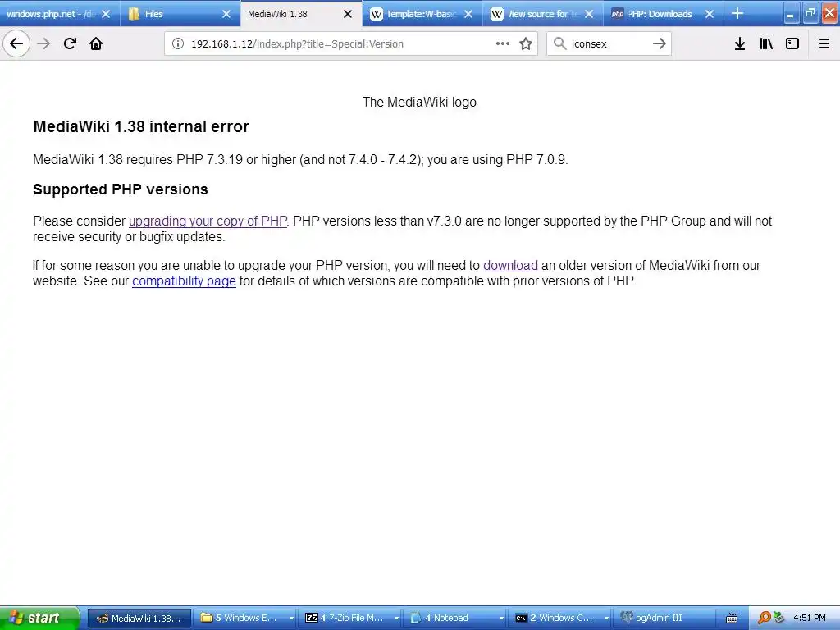This screenshot has height=630, width=840.
Task: Select MediaWiki 1.38 taskbar button
Action: pyautogui.click(x=139, y=618)
